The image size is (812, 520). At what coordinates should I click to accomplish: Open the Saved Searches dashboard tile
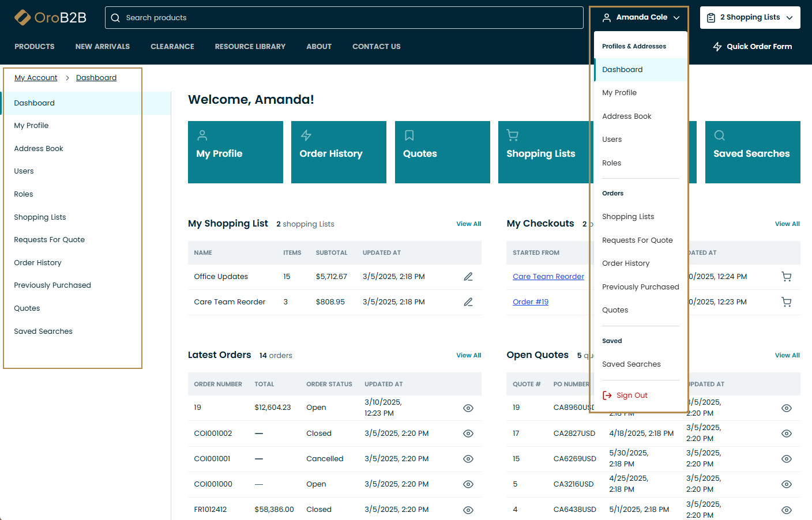coord(752,152)
